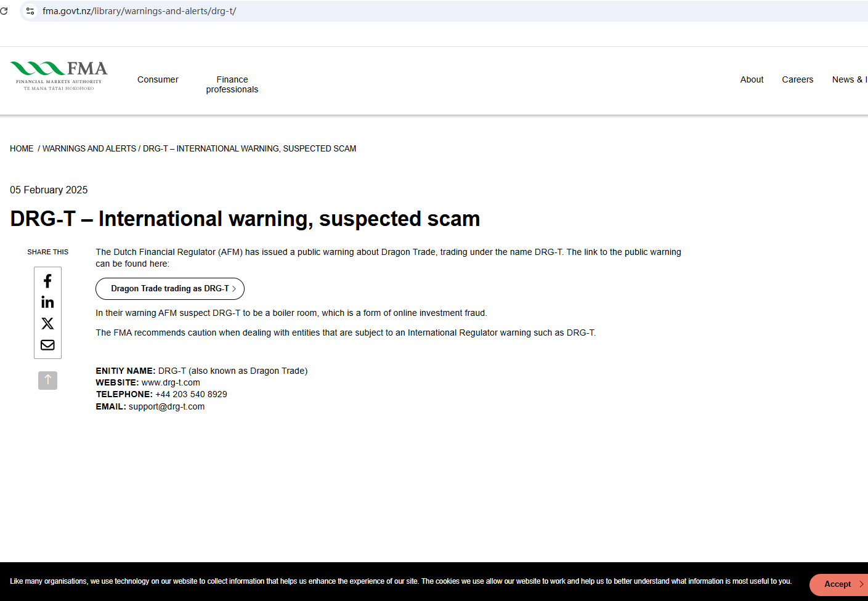Open the Consumer menu
Image resolution: width=868 pixels, height=601 pixels.
point(158,79)
